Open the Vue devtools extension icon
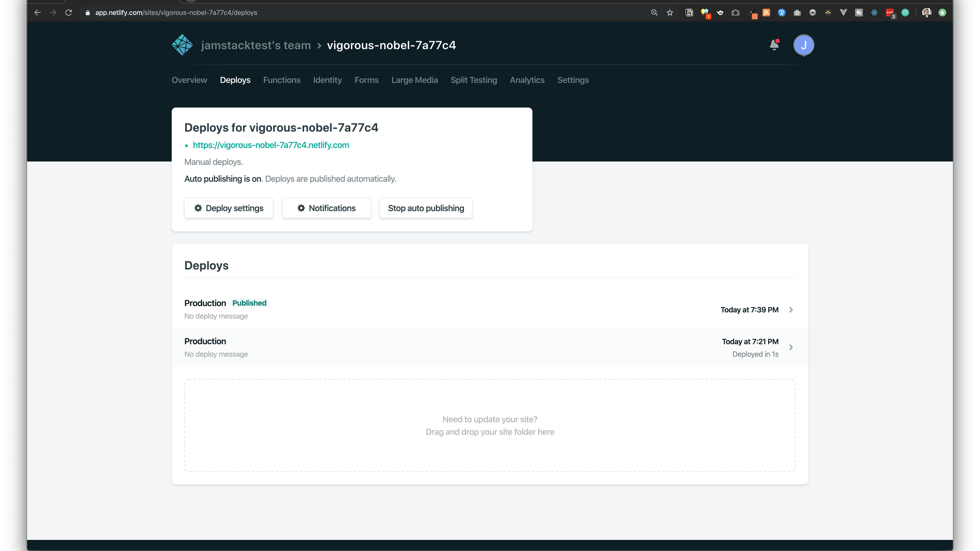The height and width of the screenshot is (551, 980). coord(843,13)
